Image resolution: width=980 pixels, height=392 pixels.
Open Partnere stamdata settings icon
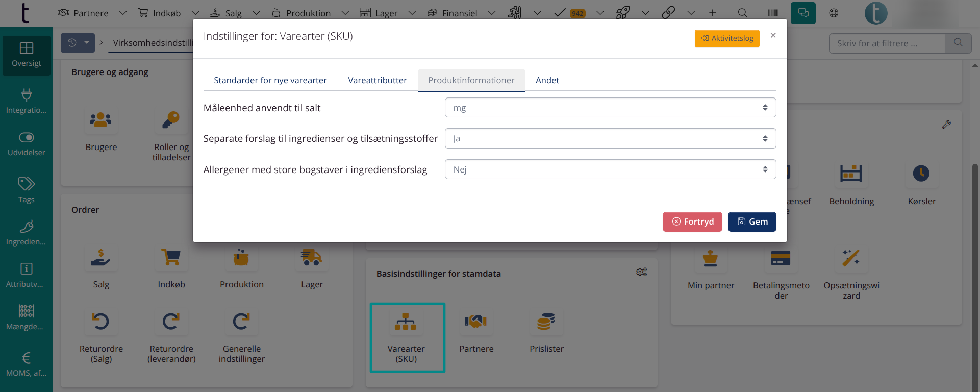[x=476, y=323]
